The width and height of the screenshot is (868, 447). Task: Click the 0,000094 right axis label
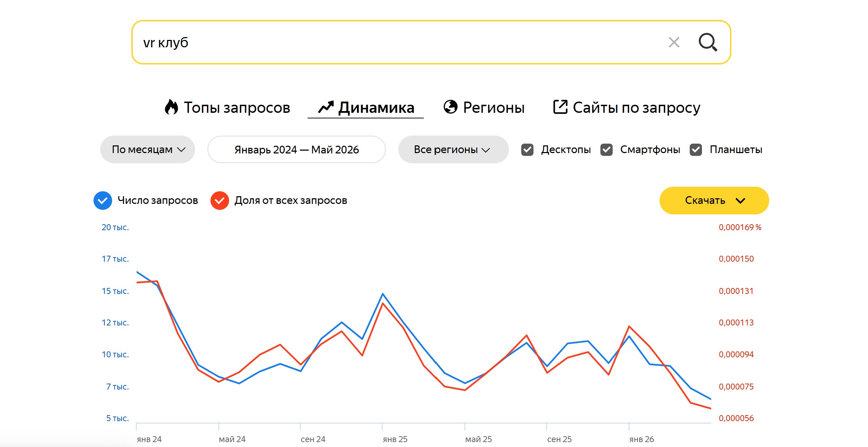pos(736,355)
